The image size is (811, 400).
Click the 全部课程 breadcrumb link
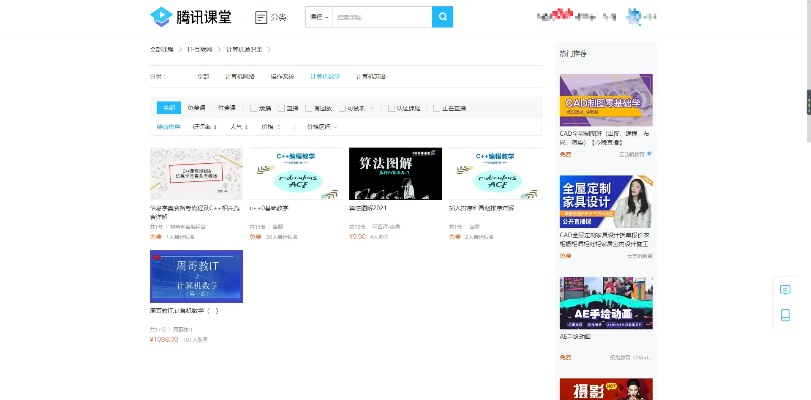(162, 50)
